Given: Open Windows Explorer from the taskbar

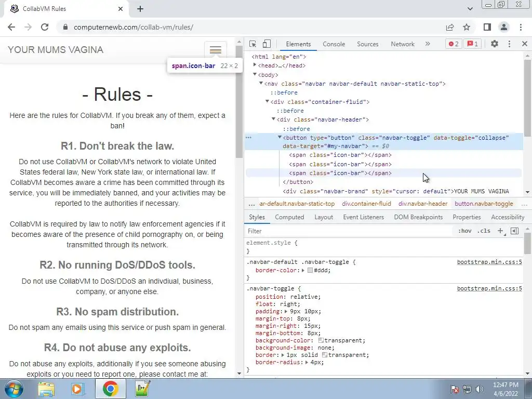Looking at the screenshot, I should pos(46,389).
